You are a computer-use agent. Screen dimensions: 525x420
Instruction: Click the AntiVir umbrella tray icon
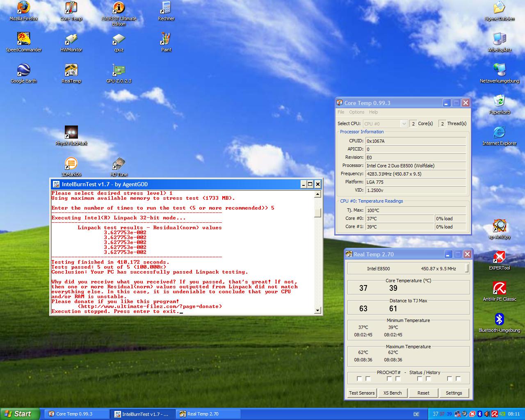pos(495,414)
